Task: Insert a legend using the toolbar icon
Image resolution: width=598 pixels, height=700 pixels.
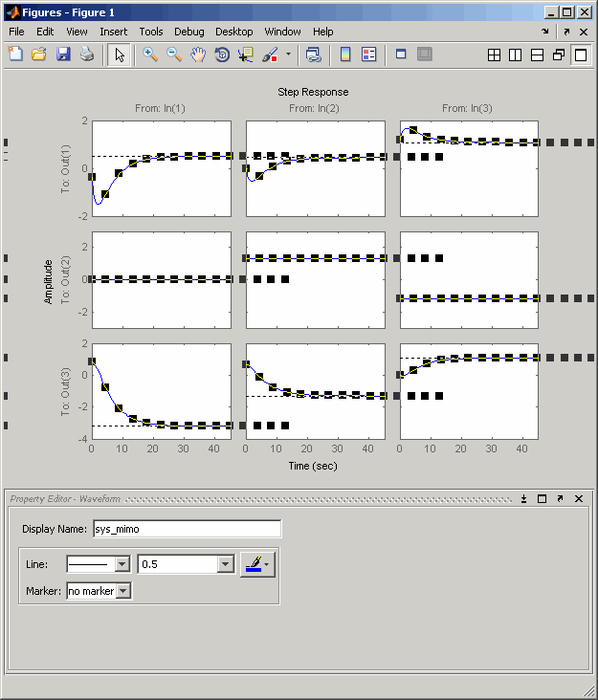Action: click(369, 55)
